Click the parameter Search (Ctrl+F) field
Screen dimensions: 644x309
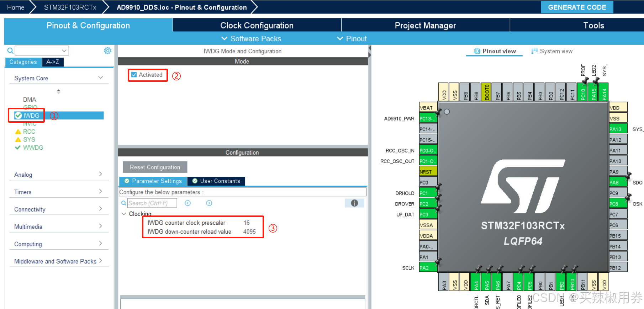click(x=152, y=203)
